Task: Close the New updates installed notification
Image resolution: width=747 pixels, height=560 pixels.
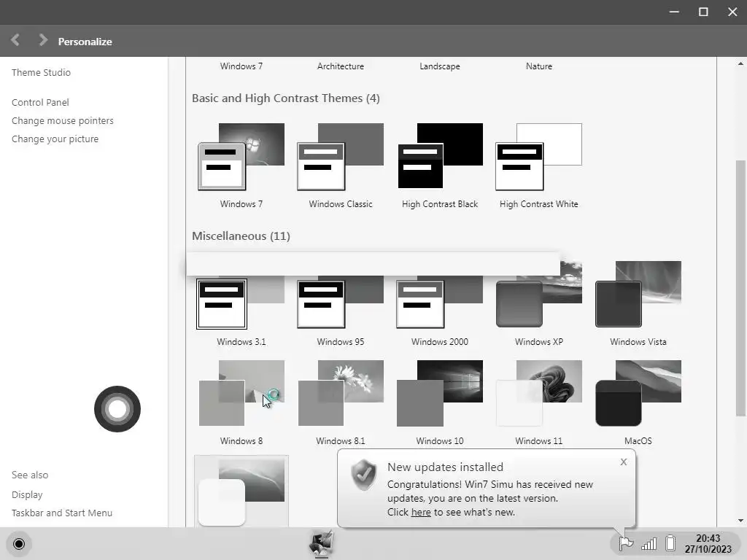Action: [624, 462]
